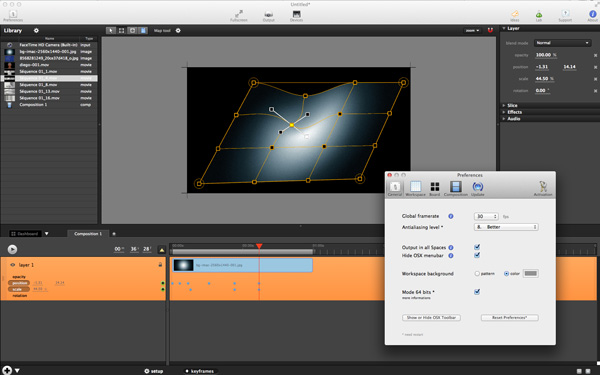Switch to the Dashboard tab
600x375 pixels.
pos(24,233)
